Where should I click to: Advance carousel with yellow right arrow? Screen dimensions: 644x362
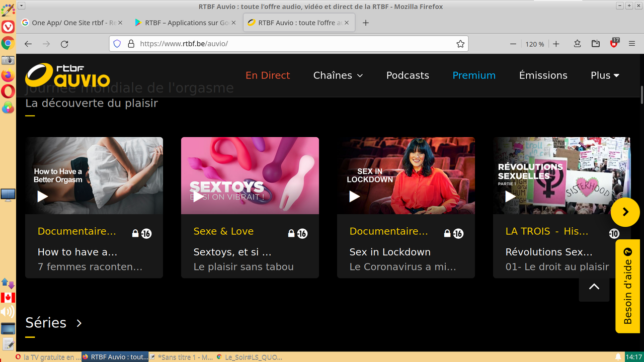(625, 212)
